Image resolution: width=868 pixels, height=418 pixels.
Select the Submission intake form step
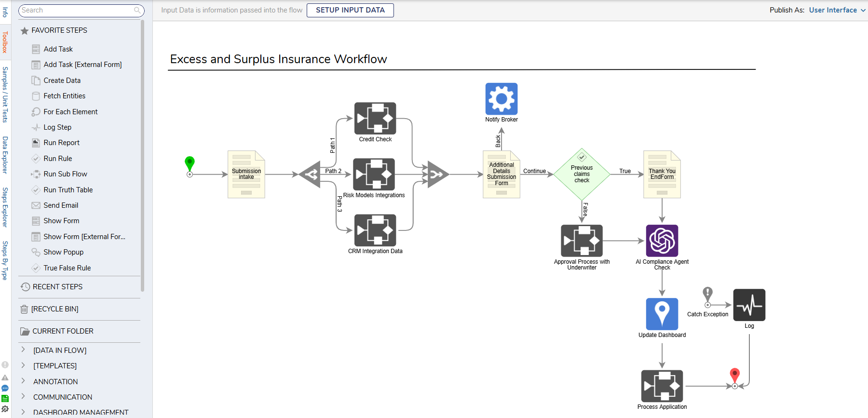(246, 174)
